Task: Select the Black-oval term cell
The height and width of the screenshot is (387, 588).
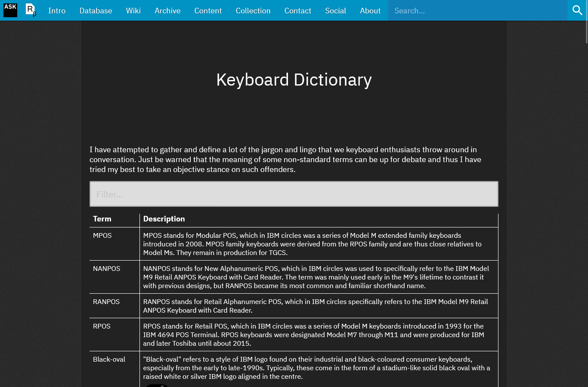Action: point(115,369)
